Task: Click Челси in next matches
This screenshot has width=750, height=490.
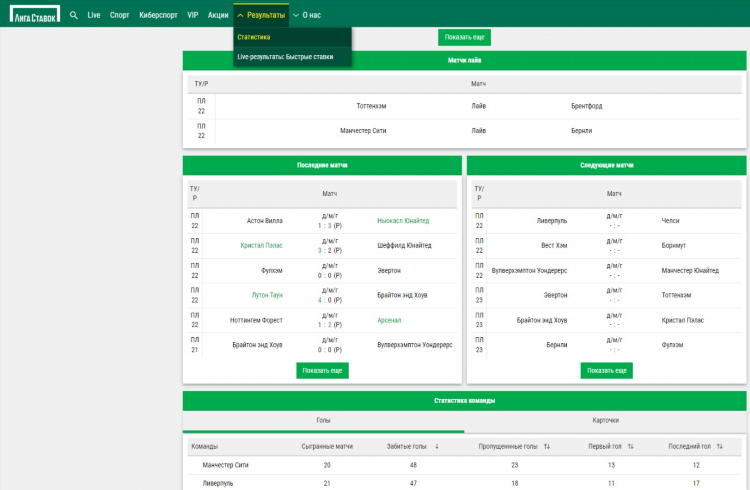Action: (671, 221)
